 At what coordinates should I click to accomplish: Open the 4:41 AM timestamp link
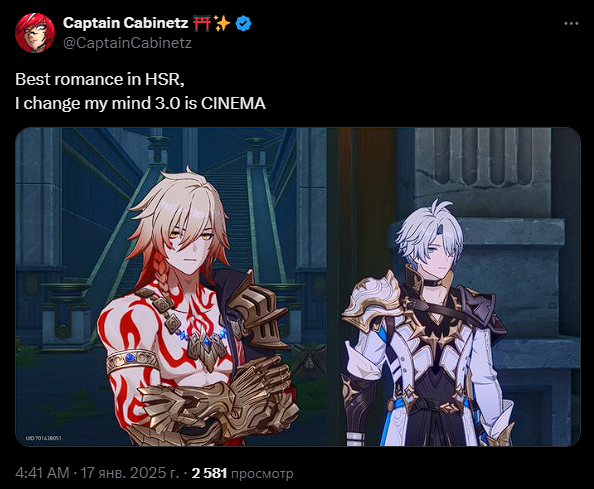[x=42, y=473]
